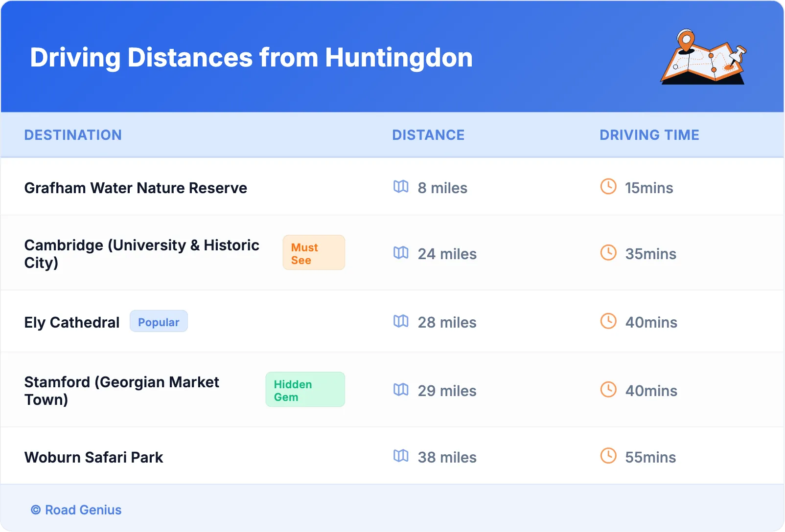Select the Woburn Safari Park destination
The height and width of the screenshot is (532, 785).
93,458
